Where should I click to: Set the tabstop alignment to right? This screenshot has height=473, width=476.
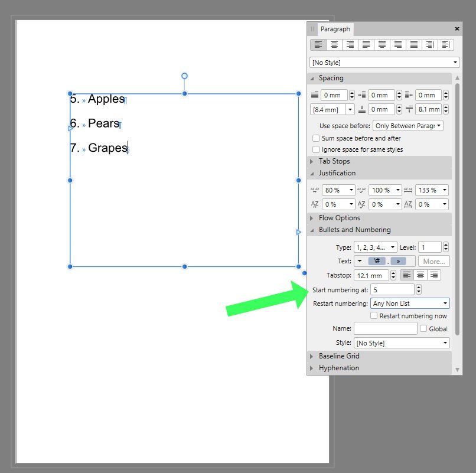[x=434, y=275]
